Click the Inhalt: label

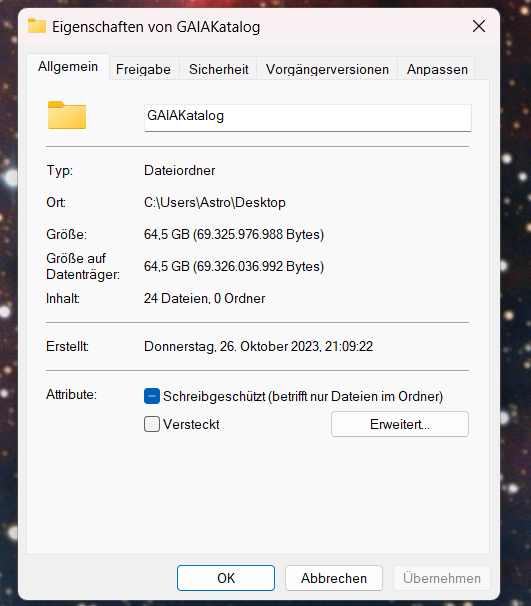coord(63,298)
